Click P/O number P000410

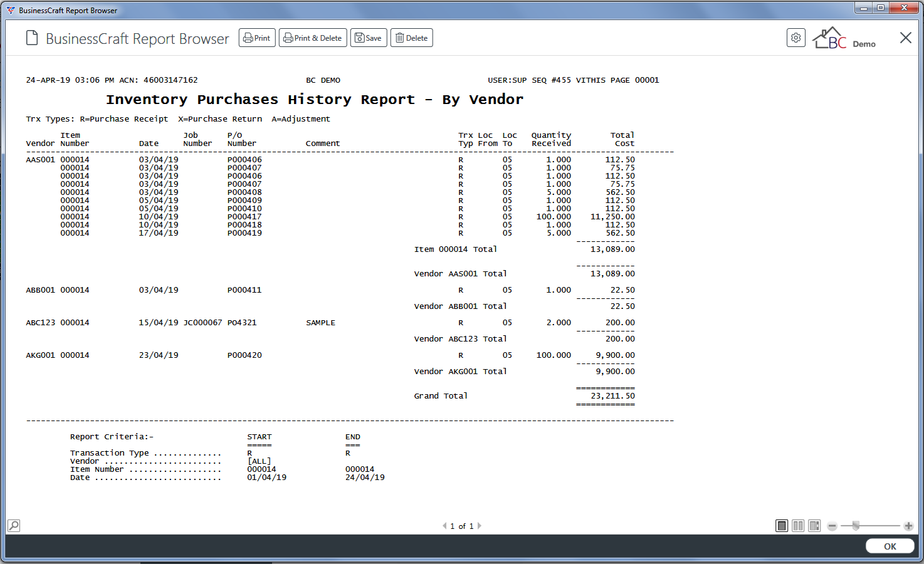click(244, 209)
